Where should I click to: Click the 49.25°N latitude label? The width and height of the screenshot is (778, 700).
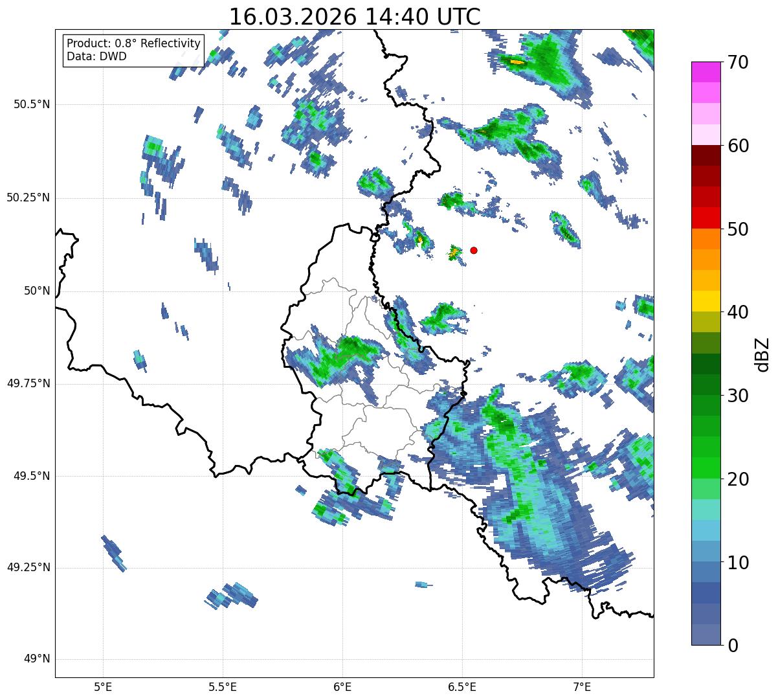(x=28, y=567)
